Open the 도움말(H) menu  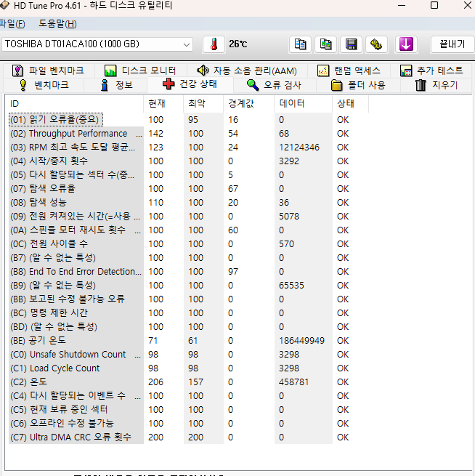click(57, 24)
